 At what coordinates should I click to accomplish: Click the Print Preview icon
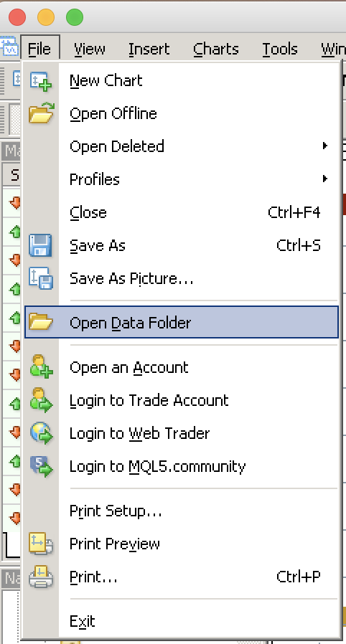pos(41,544)
